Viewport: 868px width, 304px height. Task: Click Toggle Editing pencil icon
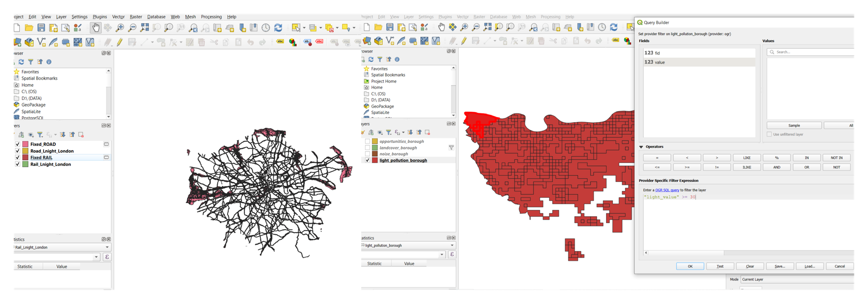(120, 42)
